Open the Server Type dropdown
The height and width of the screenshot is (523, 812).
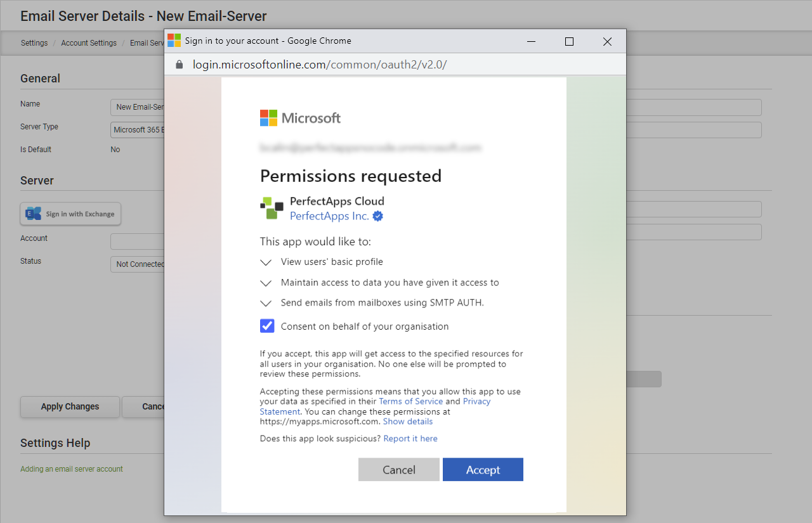pyautogui.click(x=138, y=130)
